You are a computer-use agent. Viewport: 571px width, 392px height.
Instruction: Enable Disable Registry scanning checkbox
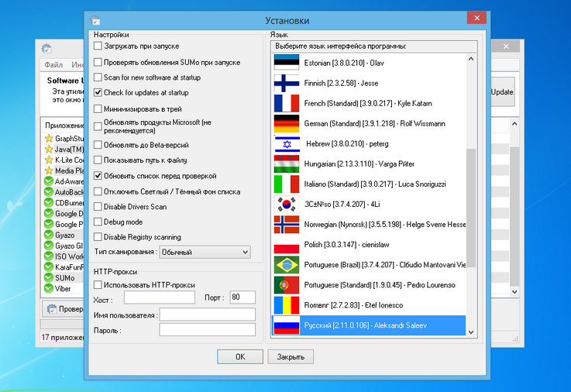click(98, 237)
